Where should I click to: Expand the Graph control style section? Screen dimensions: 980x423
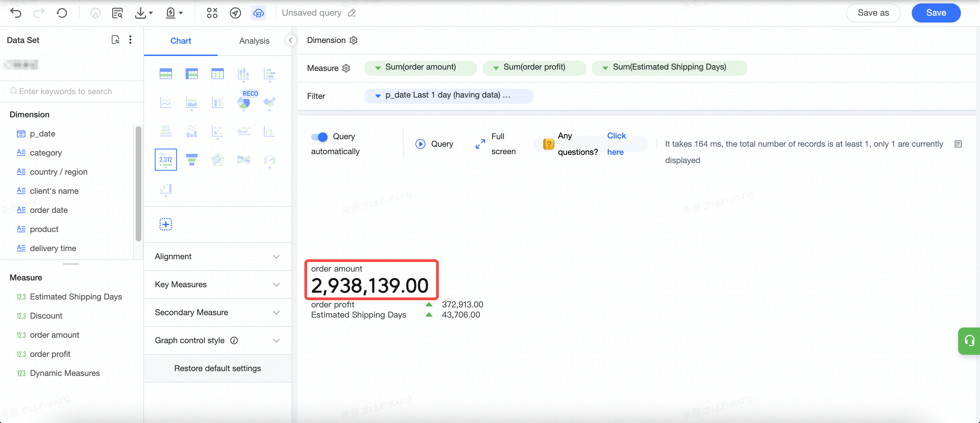[217, 340]
